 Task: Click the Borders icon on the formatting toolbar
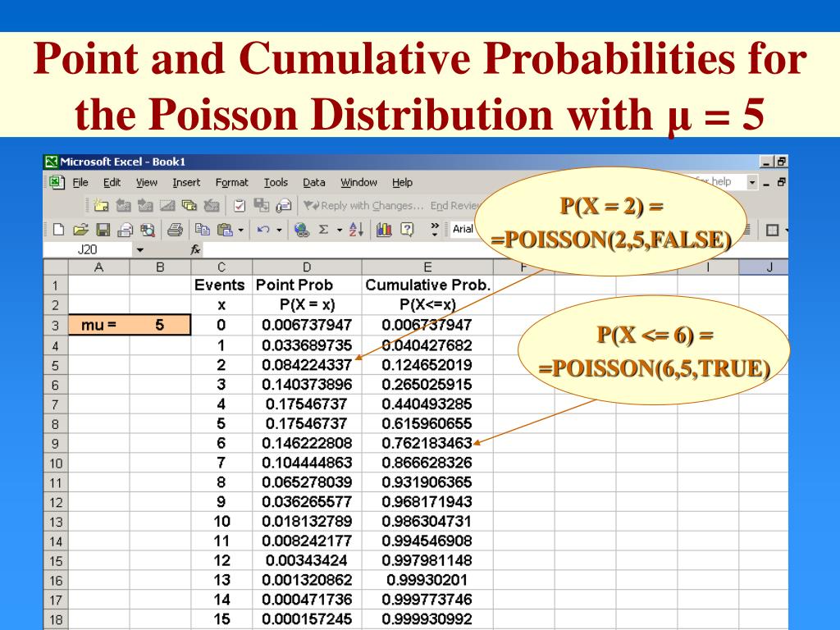coord(772,231)
